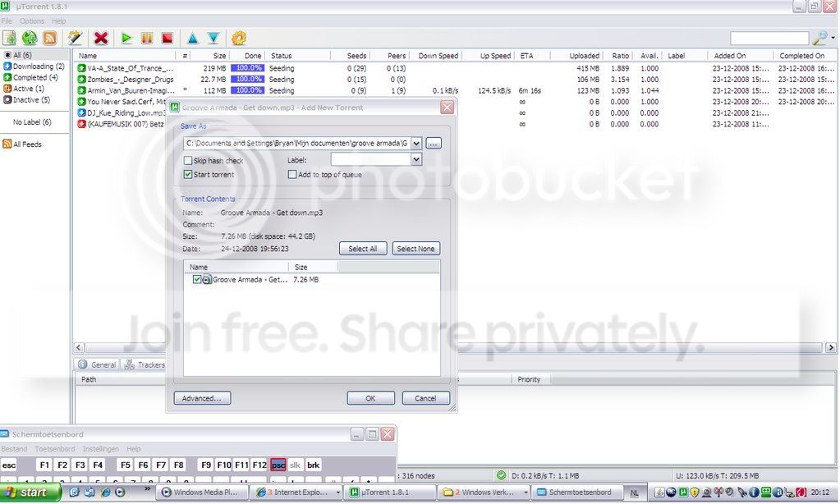Open Bestand menu in Schermtoetsenbord window

point(14,449)
